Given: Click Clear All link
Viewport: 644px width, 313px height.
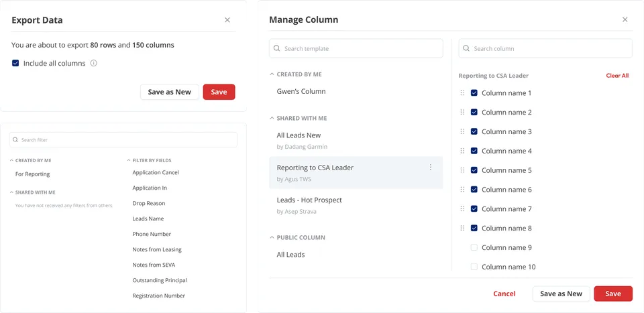Looking at the screenshot, I should [617, 76].
